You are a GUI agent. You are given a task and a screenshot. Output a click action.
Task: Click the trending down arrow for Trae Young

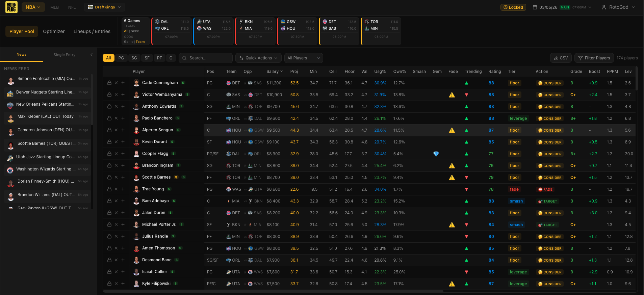coord(466,189)
